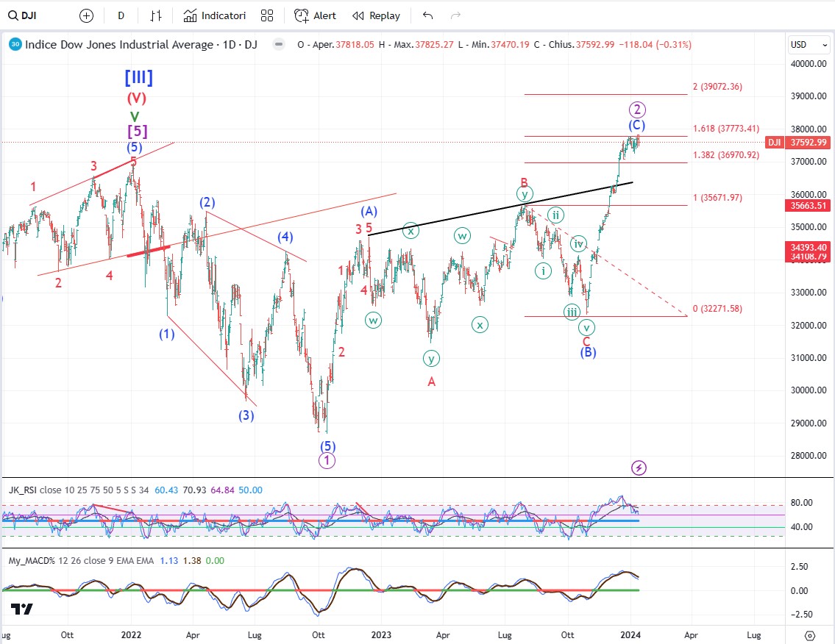This screenshot has height=644, width=835.
Task: Click the 40000.00 price axis label
Action: click(809, 64)
